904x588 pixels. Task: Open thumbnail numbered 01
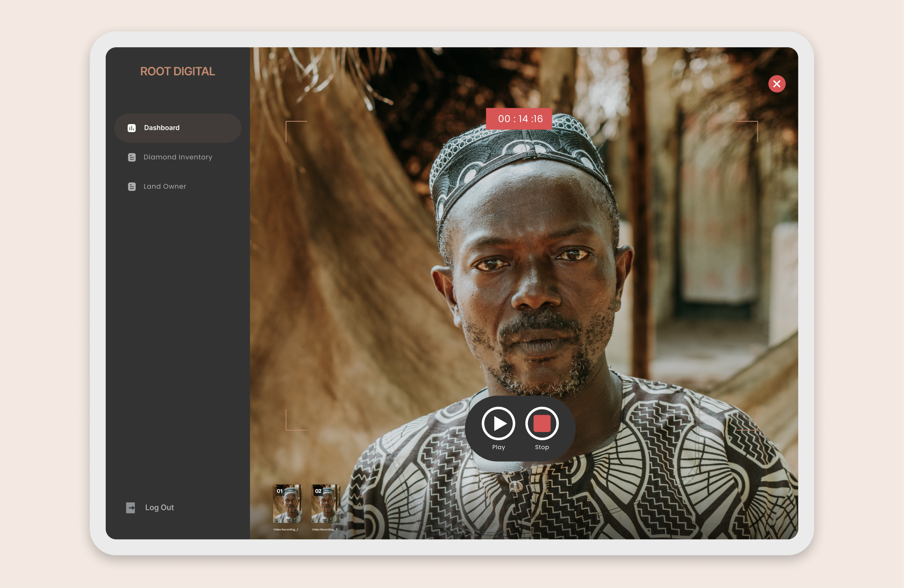pyautogui.click(x=287, y=504)
